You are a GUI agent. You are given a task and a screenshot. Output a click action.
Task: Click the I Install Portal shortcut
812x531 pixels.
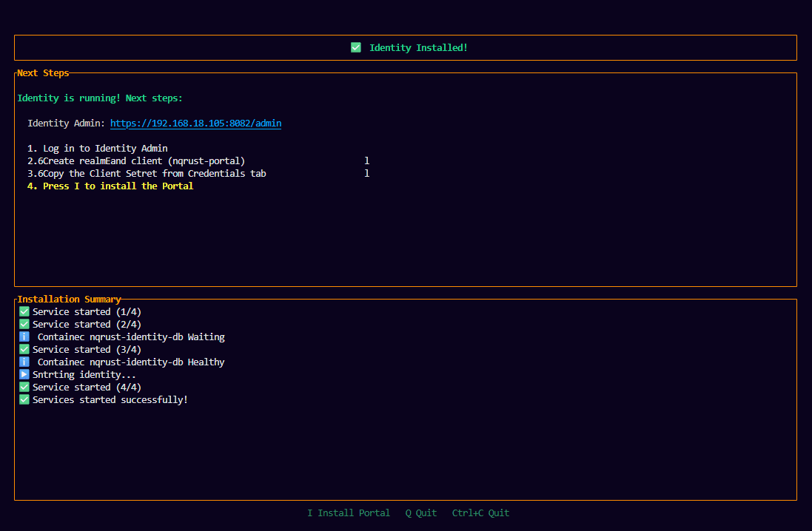349,513
